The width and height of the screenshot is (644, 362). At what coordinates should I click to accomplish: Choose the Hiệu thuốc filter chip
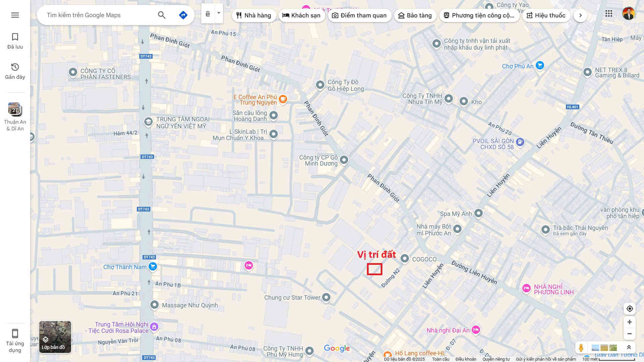tap(546, 15)
